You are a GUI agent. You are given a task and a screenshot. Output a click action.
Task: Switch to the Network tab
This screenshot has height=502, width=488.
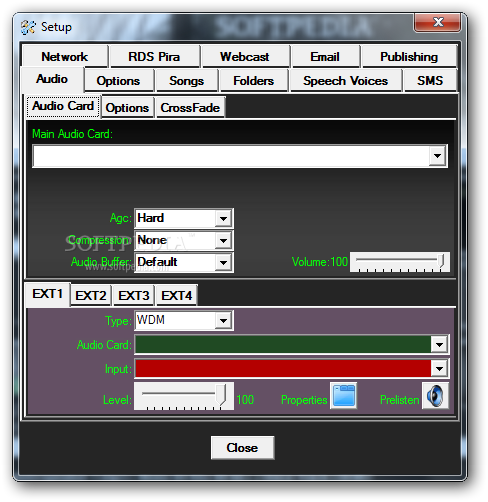(65, 56)
